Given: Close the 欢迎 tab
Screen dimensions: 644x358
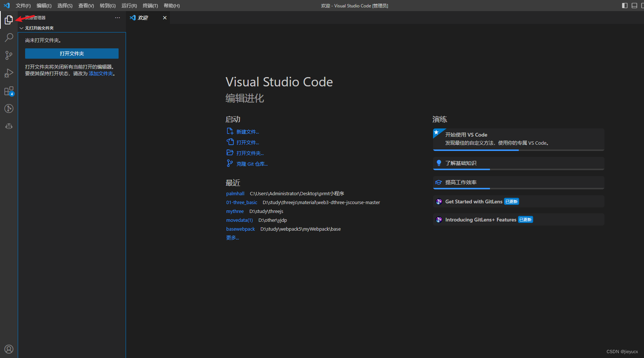Looking at the screenshot, I should pos(165,18).
